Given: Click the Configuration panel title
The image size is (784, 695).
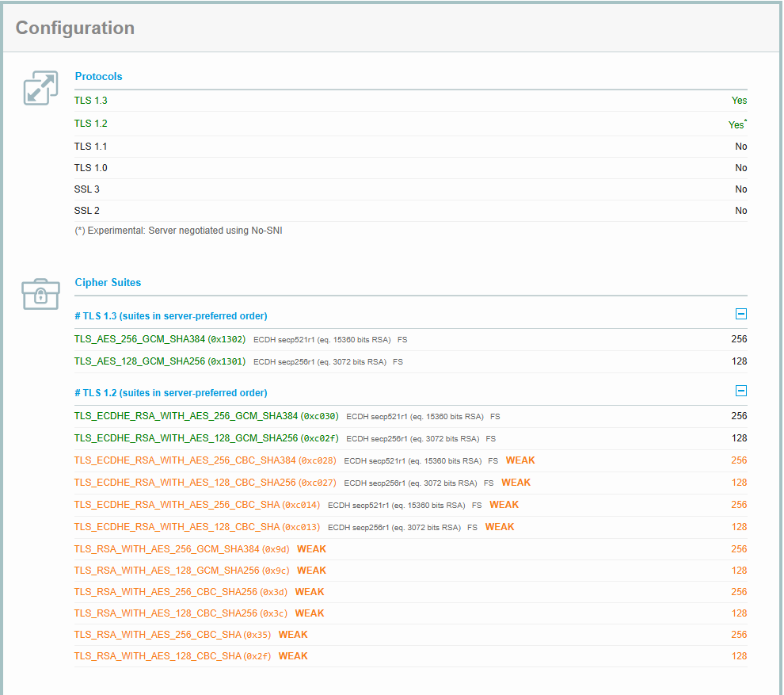Looking at the screenshot, I should 75,29.
